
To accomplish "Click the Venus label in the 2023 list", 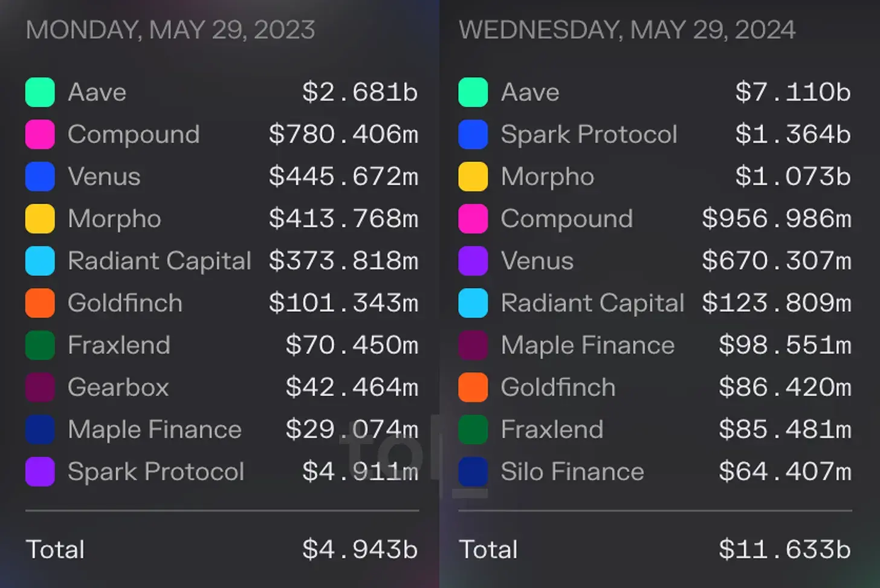I will coord(104,176).
